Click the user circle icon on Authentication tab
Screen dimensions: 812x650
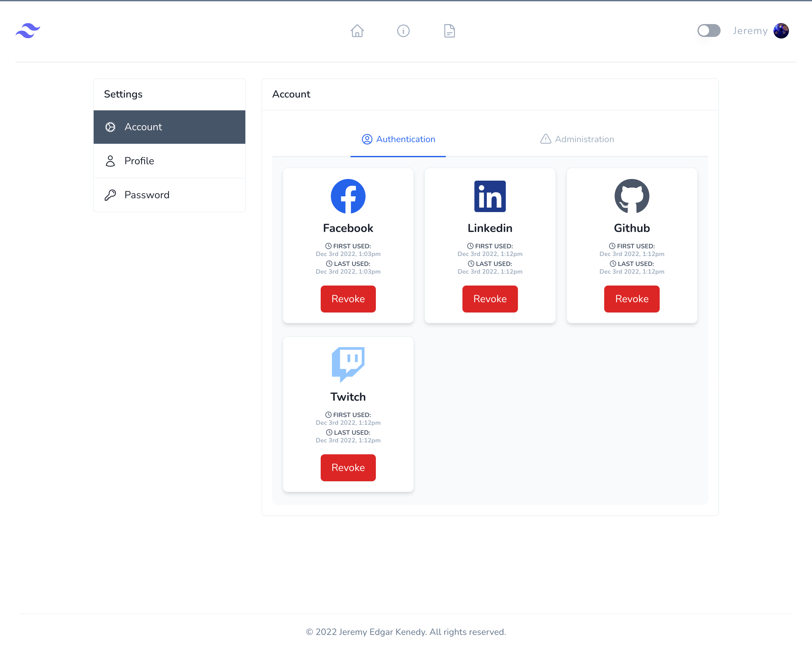tap(367, 140)
